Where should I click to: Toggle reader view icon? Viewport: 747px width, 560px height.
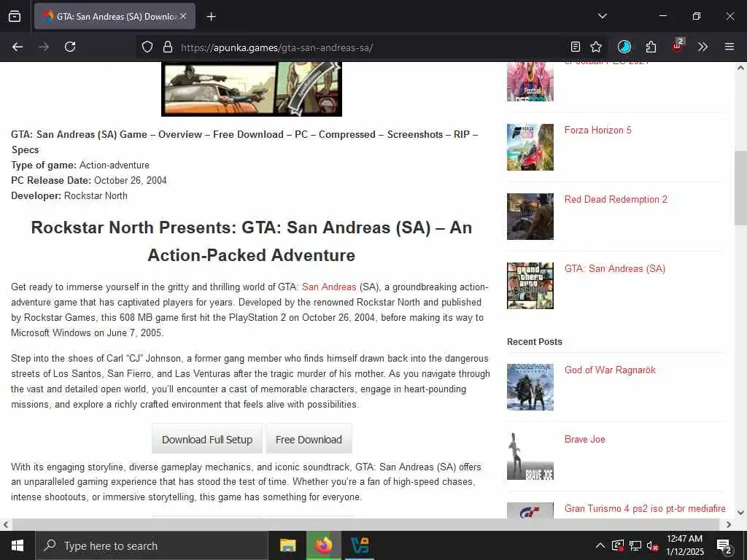pos(576,47)
